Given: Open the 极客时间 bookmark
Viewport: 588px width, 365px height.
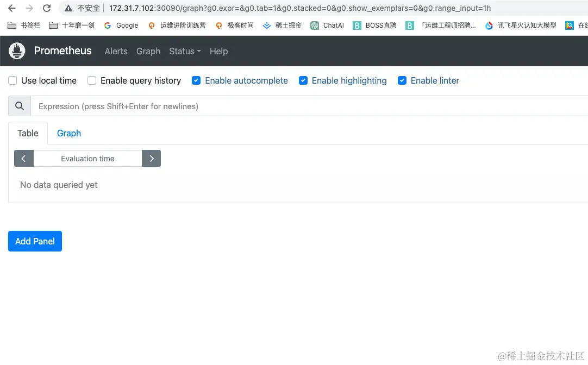Looking at the screenshot, I should coord(235,26).
